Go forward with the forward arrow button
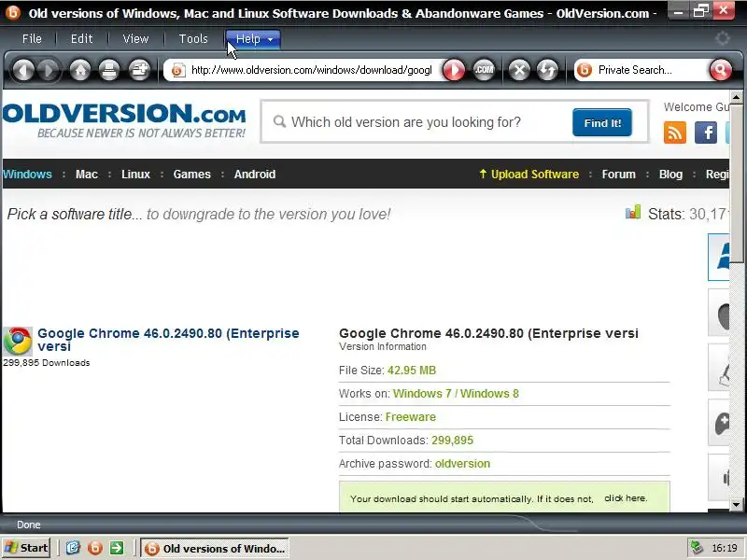Viewport: 747px width, 560px height. coord(49,71)
